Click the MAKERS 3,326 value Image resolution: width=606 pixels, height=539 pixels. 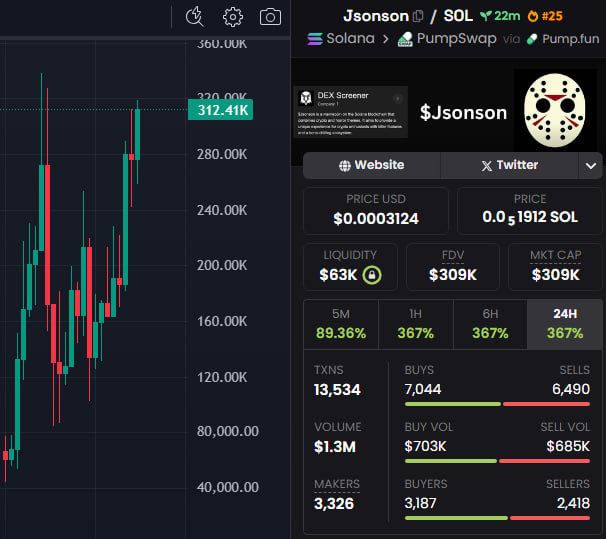click(x=334, y=503)
